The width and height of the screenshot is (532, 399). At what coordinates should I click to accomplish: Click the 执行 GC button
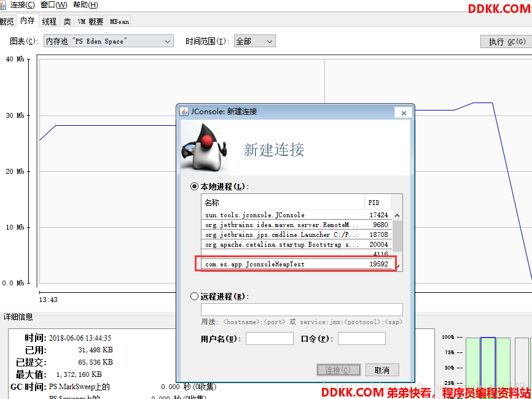507,41
